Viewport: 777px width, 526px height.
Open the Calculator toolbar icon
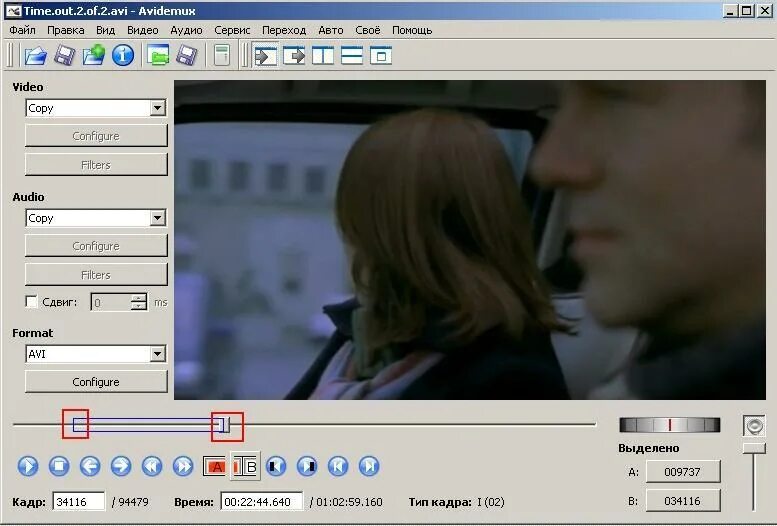(x=222, y=55)
